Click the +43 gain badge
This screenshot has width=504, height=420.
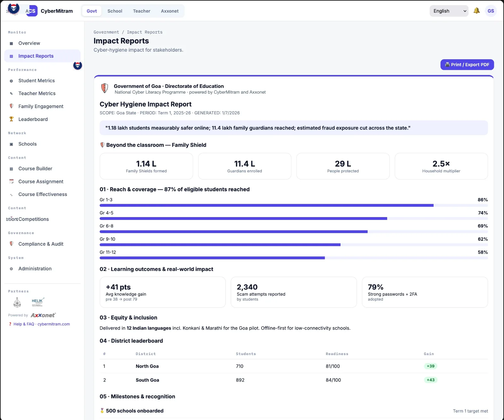[x=430, y=380]
